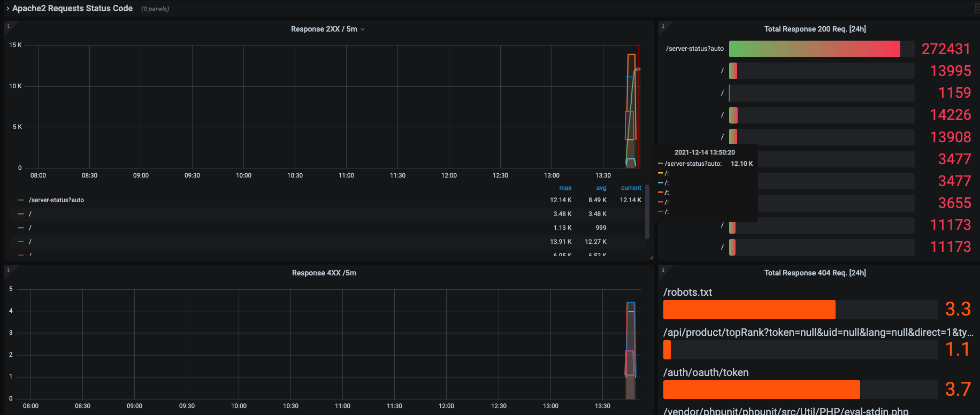Click the legend scrollbar in Response 2XX panel
This screenshot has width=980, height=415.
647,212
